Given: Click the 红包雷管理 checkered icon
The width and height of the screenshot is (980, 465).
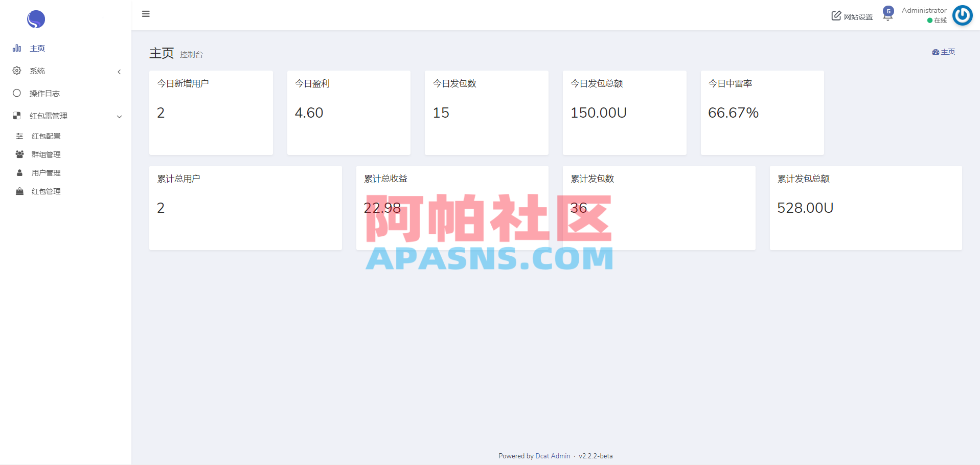Looking at the screenshot, I should [x=16, y=116].
